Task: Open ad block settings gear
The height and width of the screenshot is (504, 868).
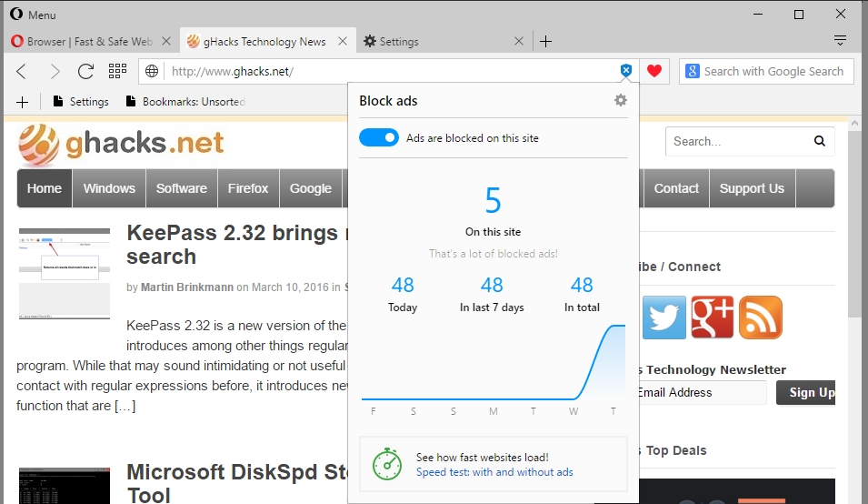Action: (621, 100)
